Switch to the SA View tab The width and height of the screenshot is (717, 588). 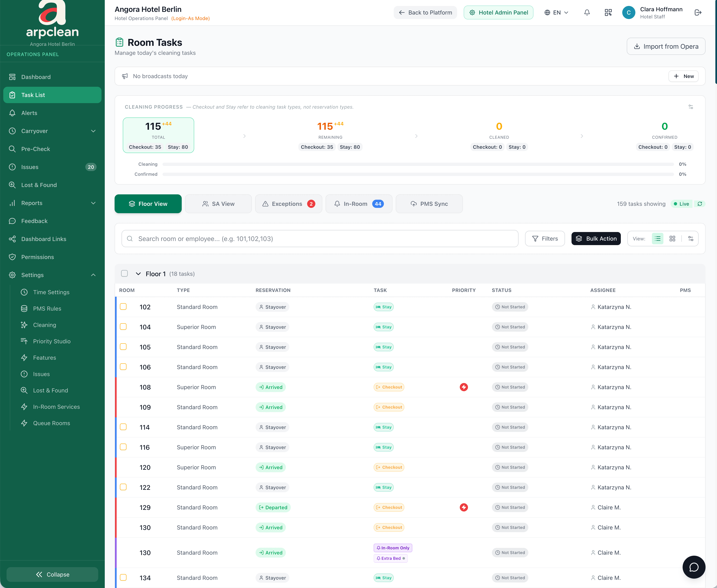pos(219,204)
